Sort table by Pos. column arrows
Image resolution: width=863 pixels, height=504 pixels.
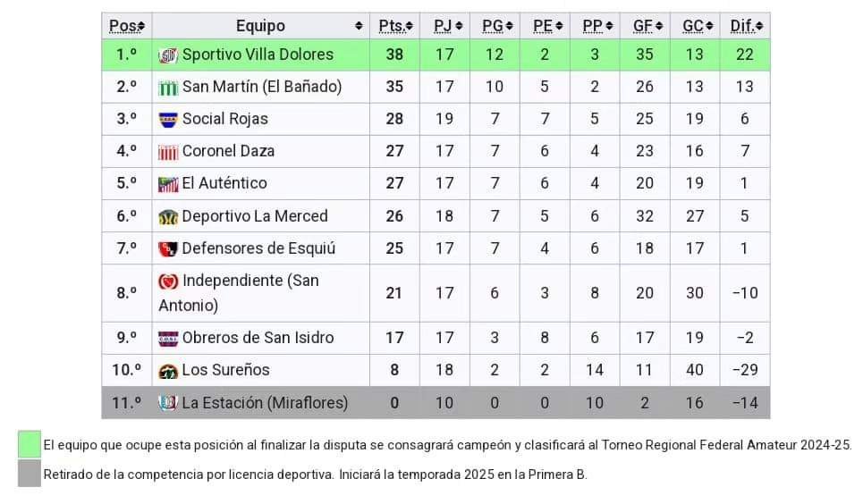coord(141,26)
